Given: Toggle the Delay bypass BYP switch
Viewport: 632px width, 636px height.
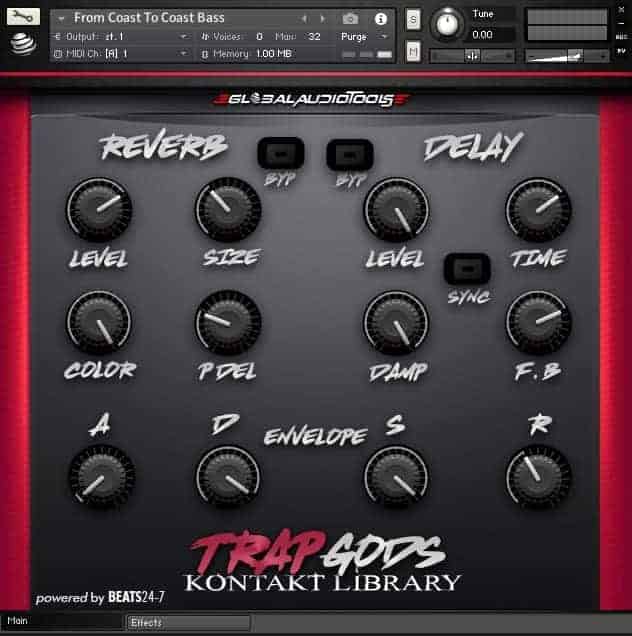Looking at the screenshot, I should point(350,155).
